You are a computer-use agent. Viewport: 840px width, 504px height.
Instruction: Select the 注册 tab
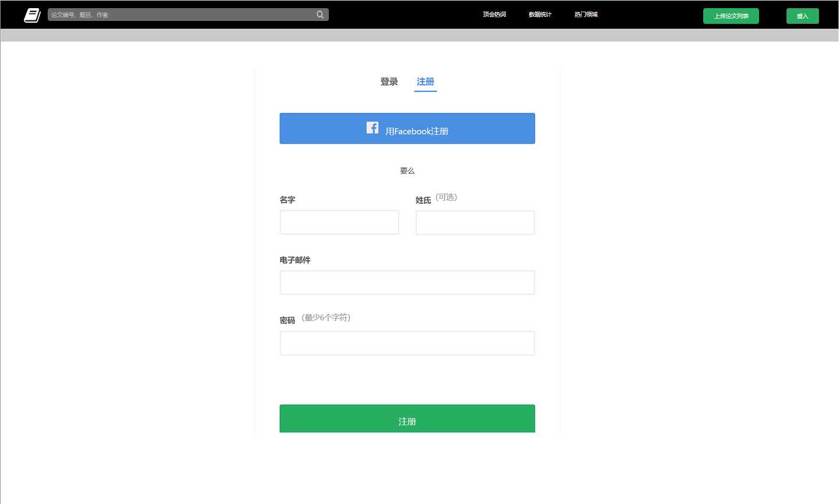(x=426, y=81)
